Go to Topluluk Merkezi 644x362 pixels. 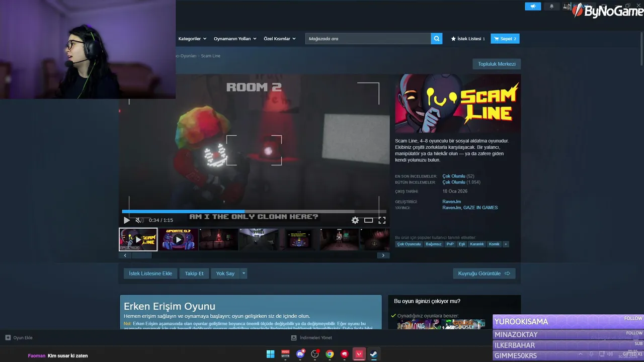pyautogui.click(x=497, y=64)
